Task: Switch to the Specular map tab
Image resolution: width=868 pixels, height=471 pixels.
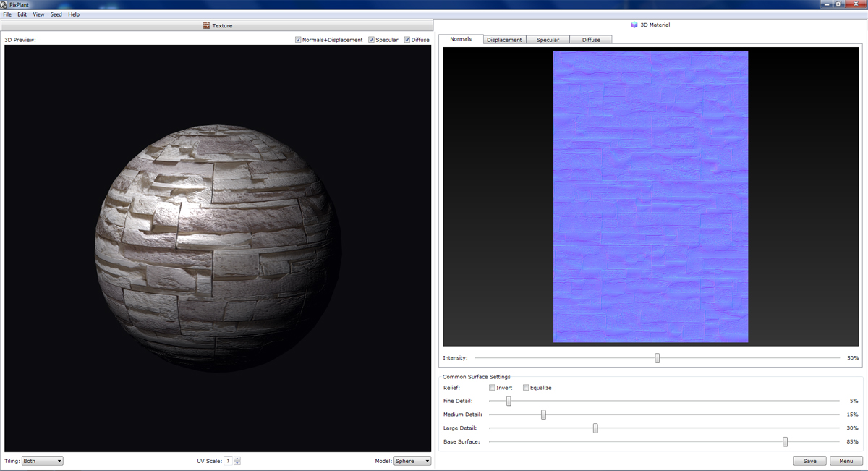Action: (548, 40)
